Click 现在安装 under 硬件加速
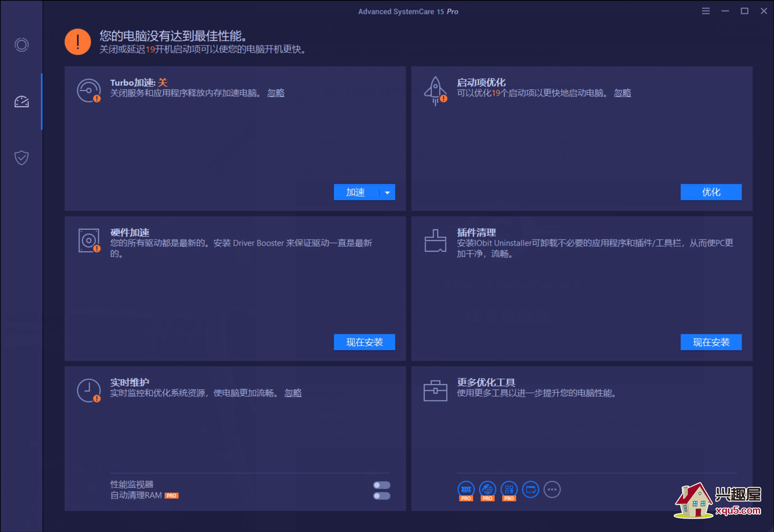774x532 pixels. pos(364,342)
